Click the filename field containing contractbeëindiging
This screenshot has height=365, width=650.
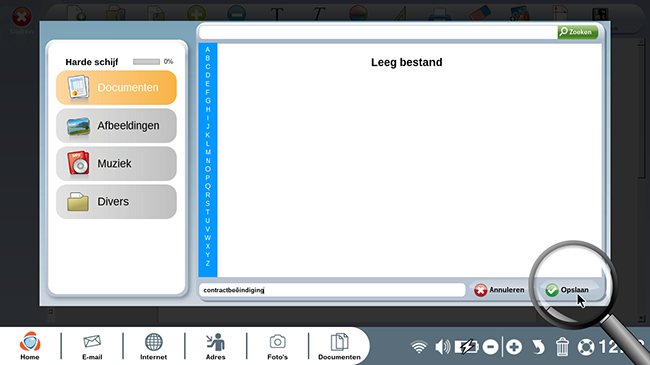click(332, 290)
